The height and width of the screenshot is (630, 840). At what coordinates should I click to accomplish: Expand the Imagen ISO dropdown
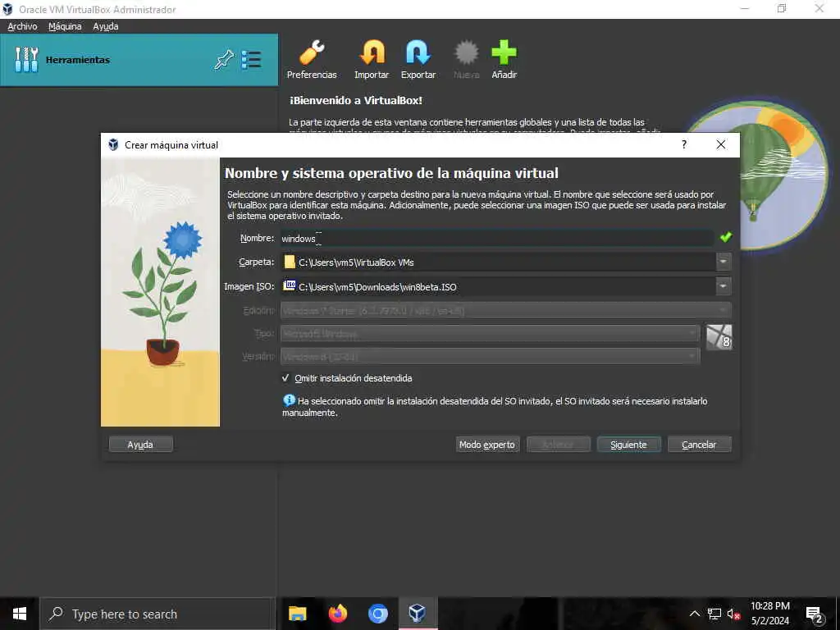[724, 286]
